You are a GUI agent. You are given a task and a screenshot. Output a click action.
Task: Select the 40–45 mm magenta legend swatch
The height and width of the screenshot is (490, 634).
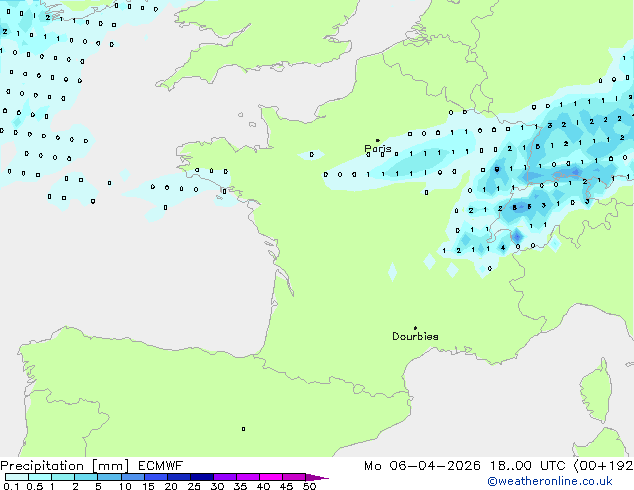pos(271,477)
